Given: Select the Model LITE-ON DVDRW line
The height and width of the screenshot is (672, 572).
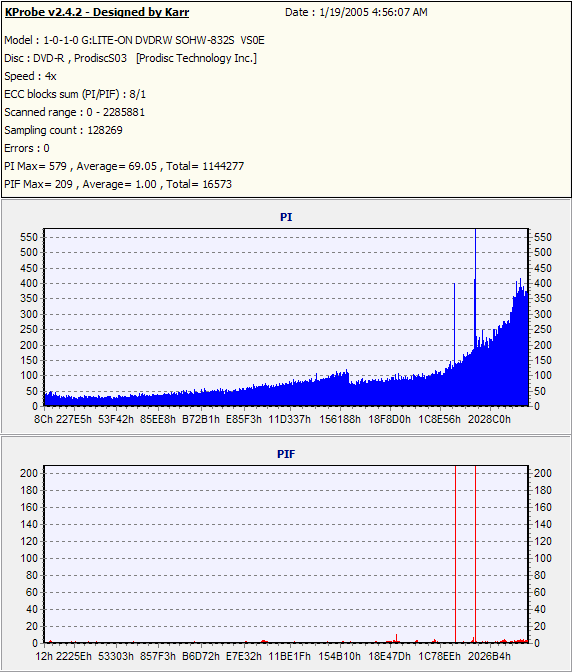Looking at the screenshot, I should [x=135, y=40].
